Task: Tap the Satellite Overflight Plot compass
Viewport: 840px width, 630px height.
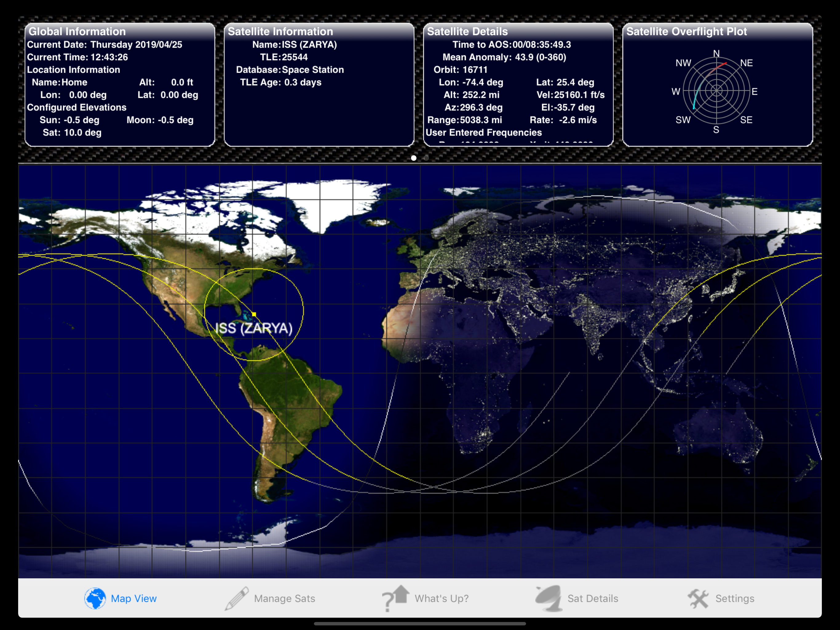Action: pyautogui.click(x=716, y=91)
